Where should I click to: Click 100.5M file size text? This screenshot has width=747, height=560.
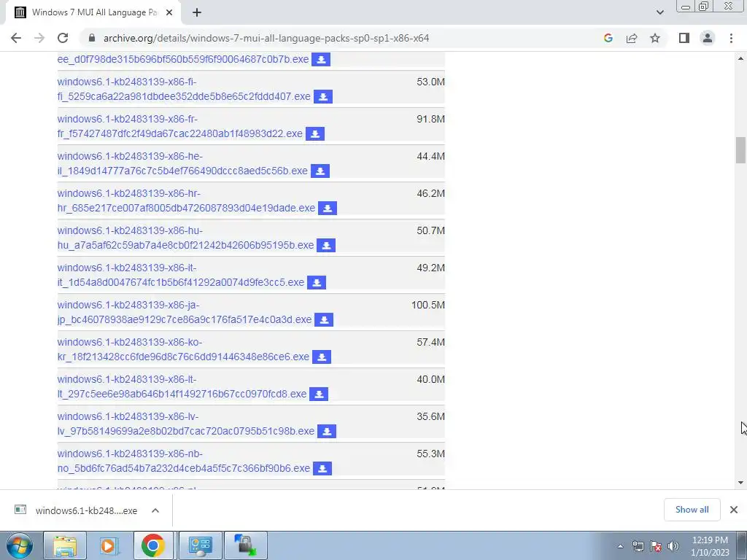[x=427, y=305]
